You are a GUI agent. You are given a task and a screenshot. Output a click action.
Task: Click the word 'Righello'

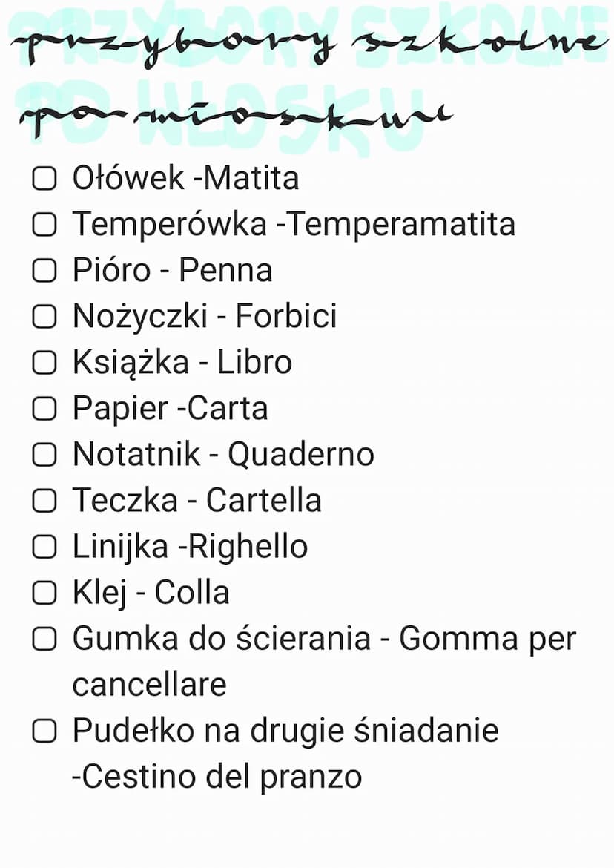(x=248, y=548)
